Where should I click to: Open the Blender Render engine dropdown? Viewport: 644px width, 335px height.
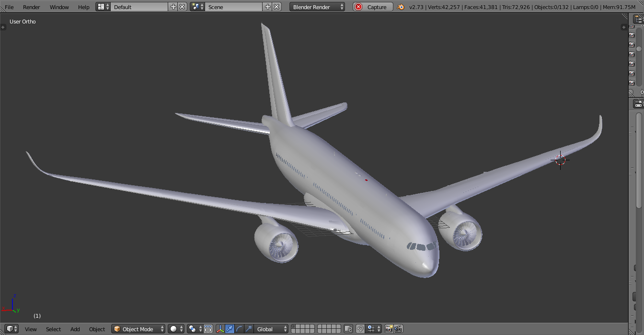[317, 7]
